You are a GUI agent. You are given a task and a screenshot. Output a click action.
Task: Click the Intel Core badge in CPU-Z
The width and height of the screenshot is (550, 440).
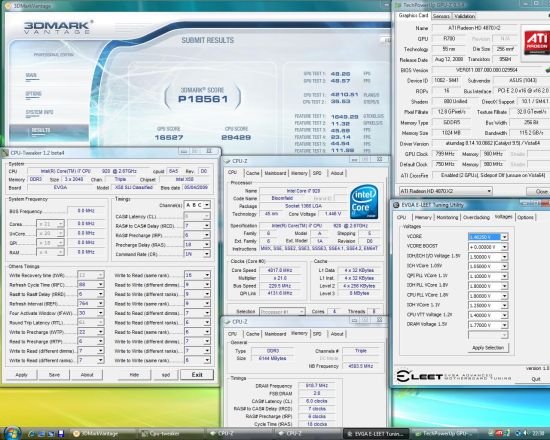click(364, 201)
